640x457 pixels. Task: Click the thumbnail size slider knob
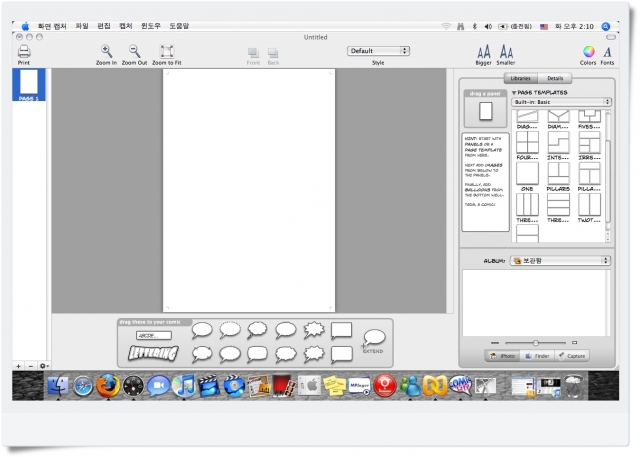[536, 343]
